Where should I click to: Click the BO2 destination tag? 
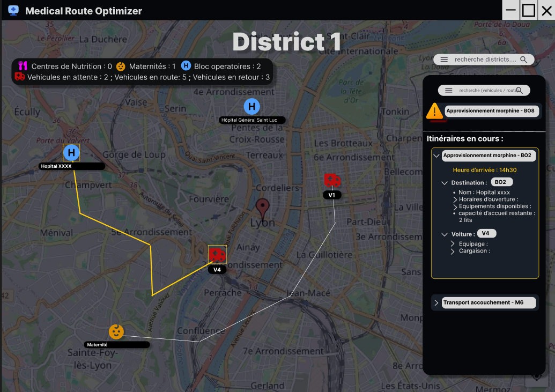(x=501, y=182)
